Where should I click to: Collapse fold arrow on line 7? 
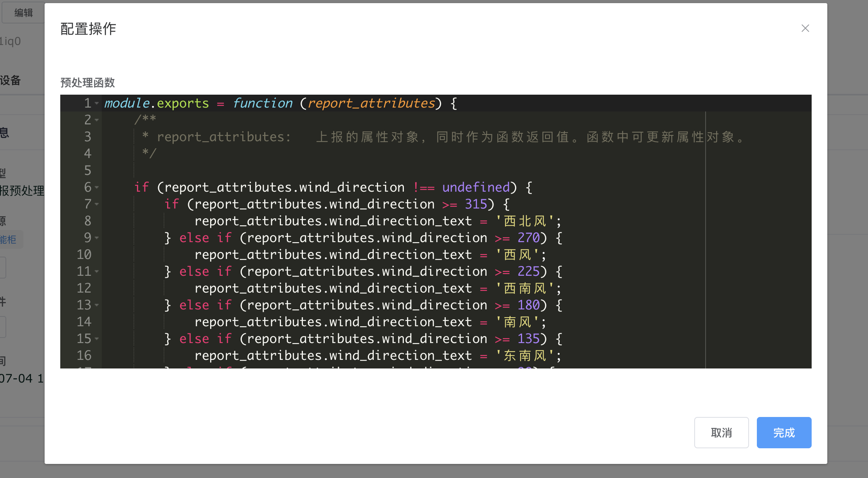pyautogui.click(x=97, y=204)
